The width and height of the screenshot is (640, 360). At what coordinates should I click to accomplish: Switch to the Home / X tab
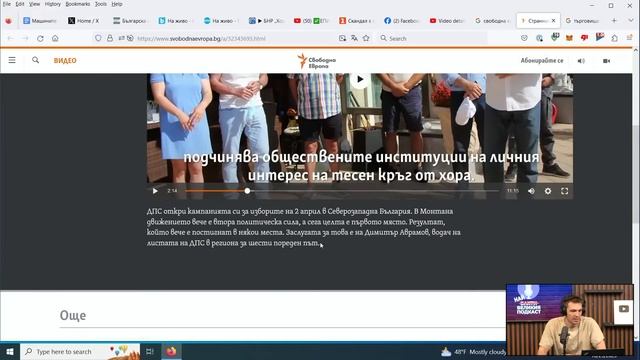pos(84,20)
